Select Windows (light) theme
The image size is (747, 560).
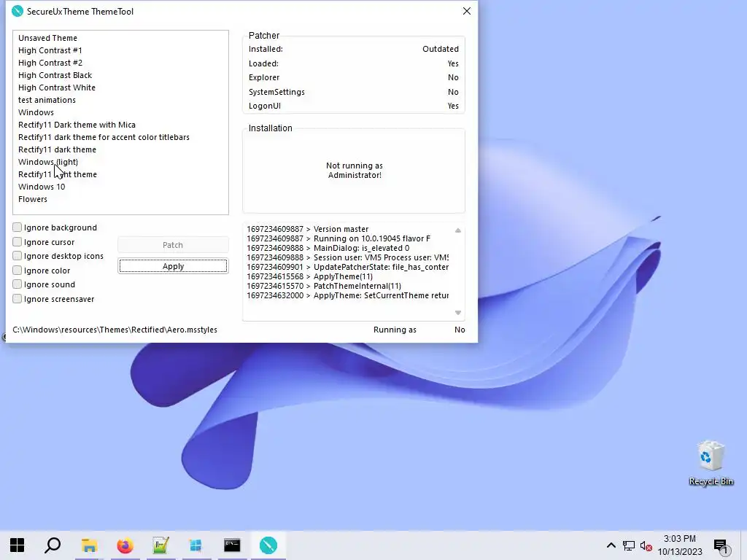(x=48, y=162)
